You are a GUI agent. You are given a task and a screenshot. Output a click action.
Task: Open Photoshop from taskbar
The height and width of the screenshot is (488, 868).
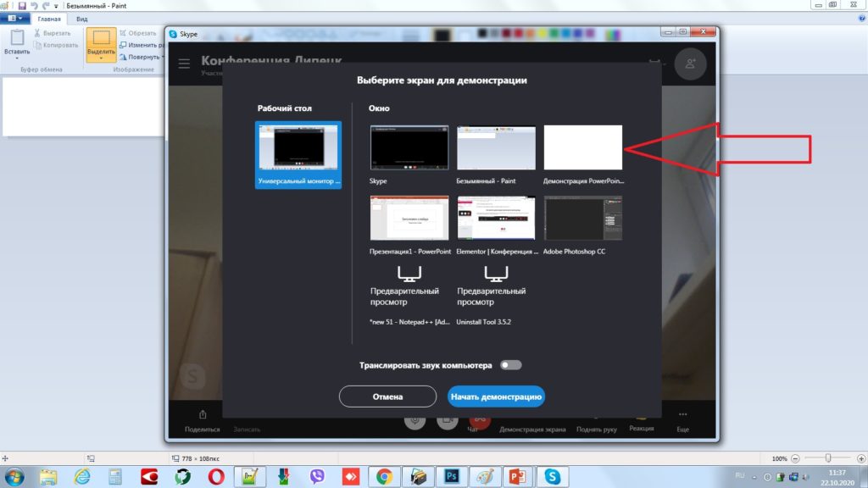[452, 476]
